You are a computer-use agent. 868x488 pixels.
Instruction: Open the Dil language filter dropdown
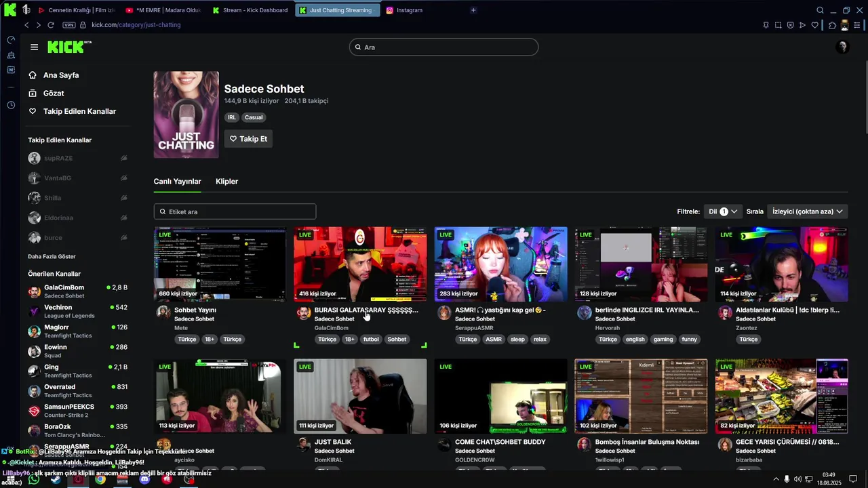tap(723, 211)
